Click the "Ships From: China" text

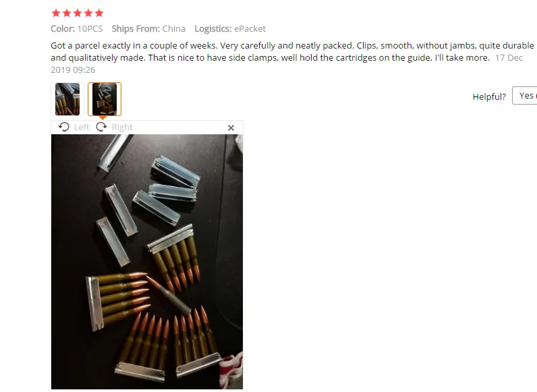(x=148, y=28)
